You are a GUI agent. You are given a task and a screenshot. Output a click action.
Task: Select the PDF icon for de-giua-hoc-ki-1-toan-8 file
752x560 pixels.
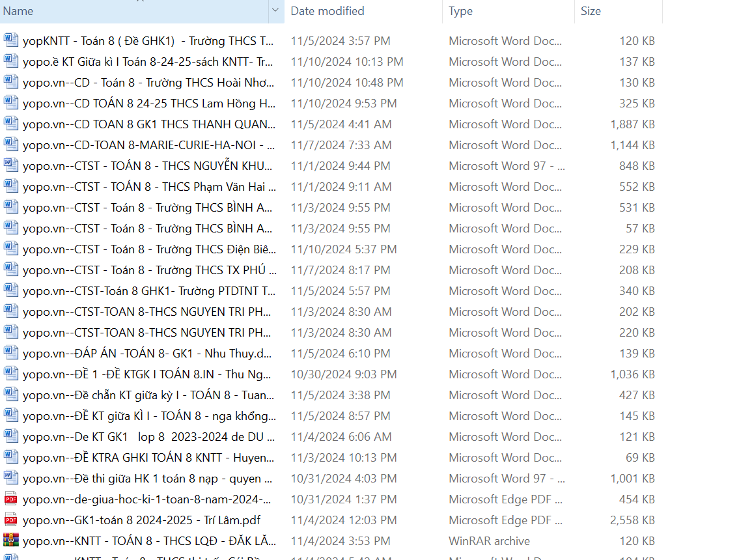11,499
